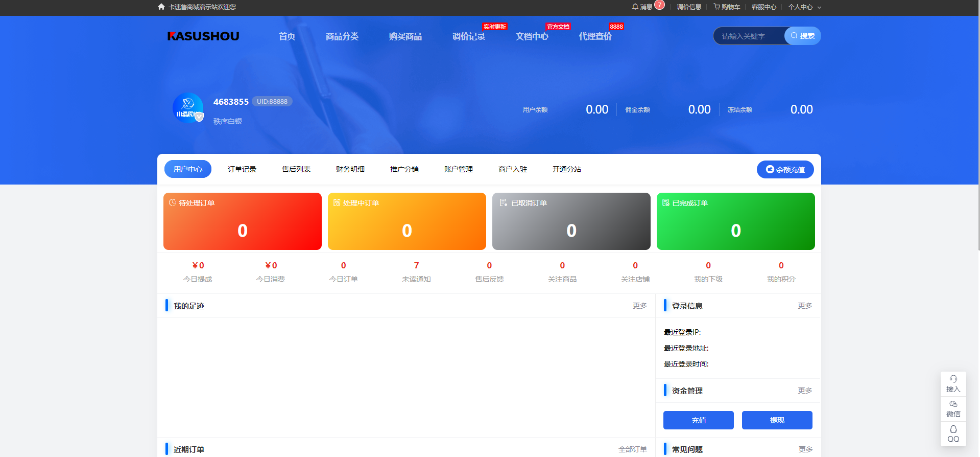
Task: Switch to the 订单记录 tab
Action: pyautogui.click(x=242, y=169)
